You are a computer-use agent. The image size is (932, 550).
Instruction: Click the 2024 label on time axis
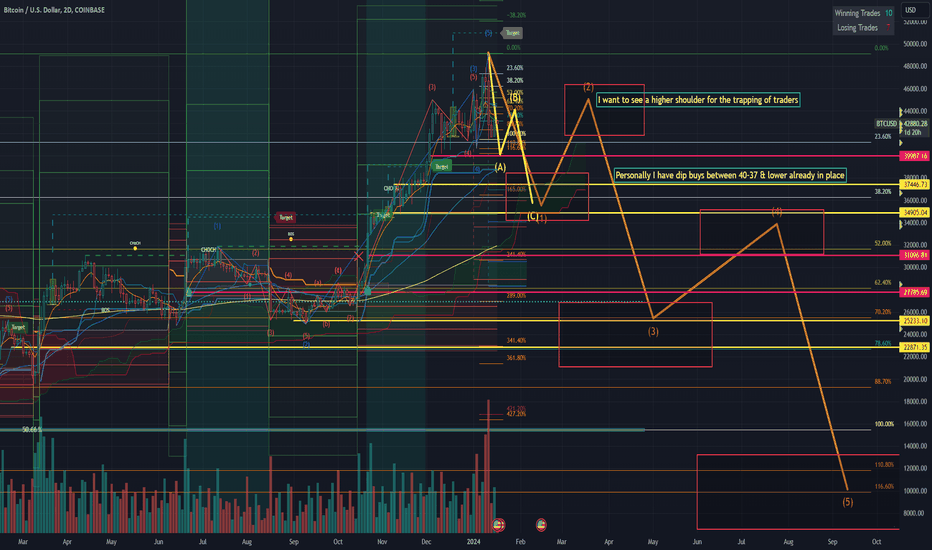point(473,542)
